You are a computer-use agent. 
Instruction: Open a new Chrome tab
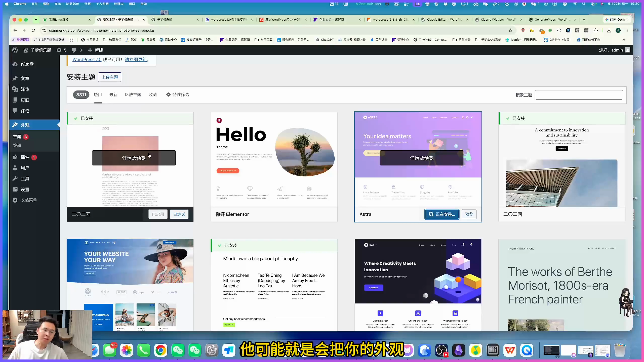584,20
